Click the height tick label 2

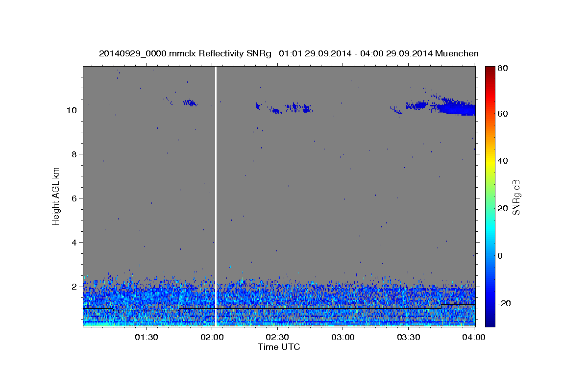74,287
